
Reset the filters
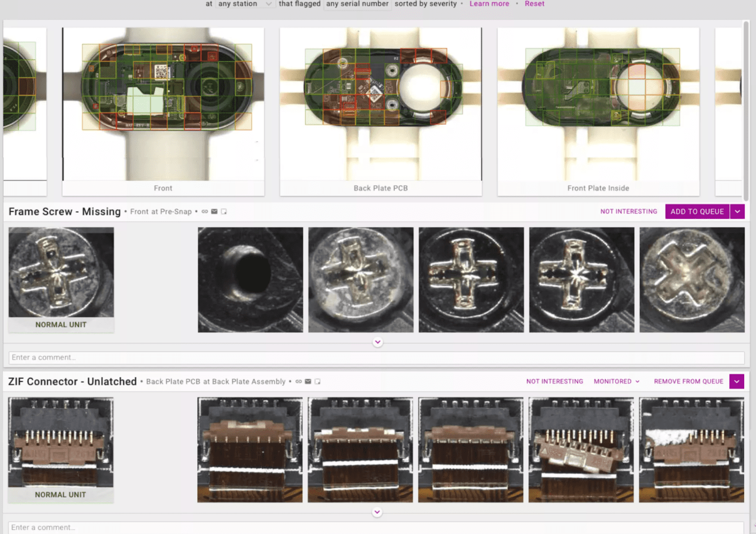point(534,4)
